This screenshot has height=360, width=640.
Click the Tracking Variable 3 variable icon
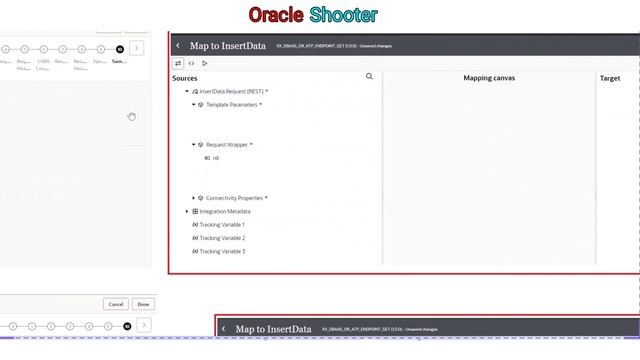(x=195, y=251)
